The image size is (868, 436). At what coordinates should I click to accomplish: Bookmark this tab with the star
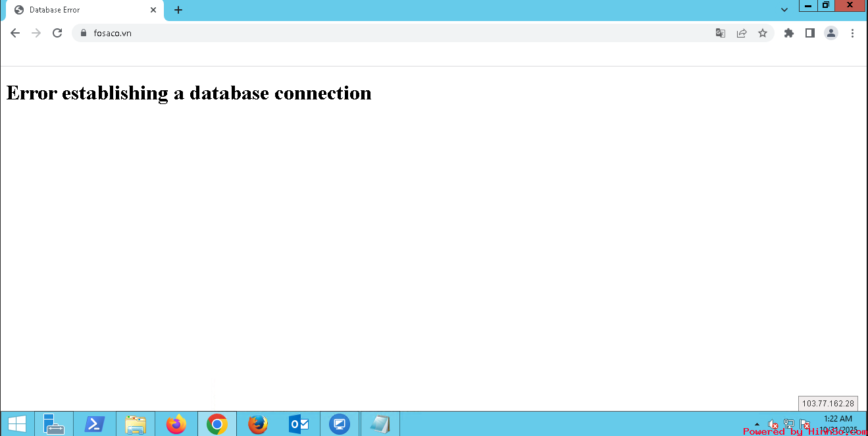(763, 33)
